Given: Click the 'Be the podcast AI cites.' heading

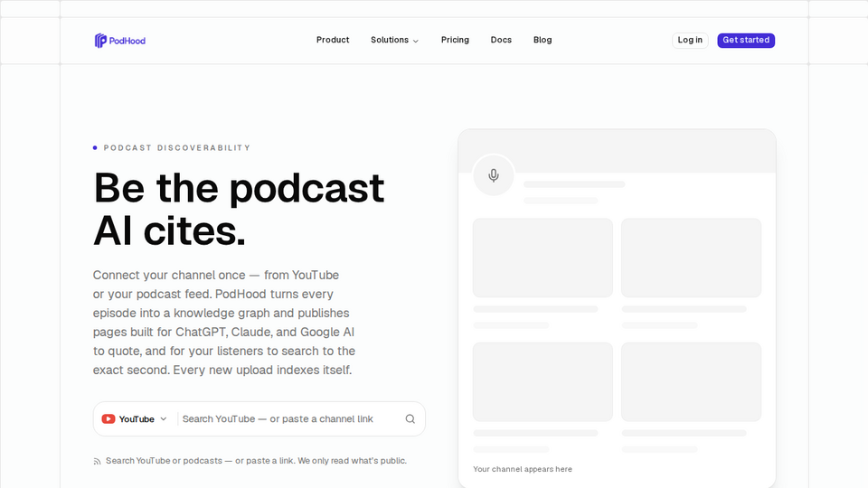Looking at the screenshot, I should coord(239,209).
